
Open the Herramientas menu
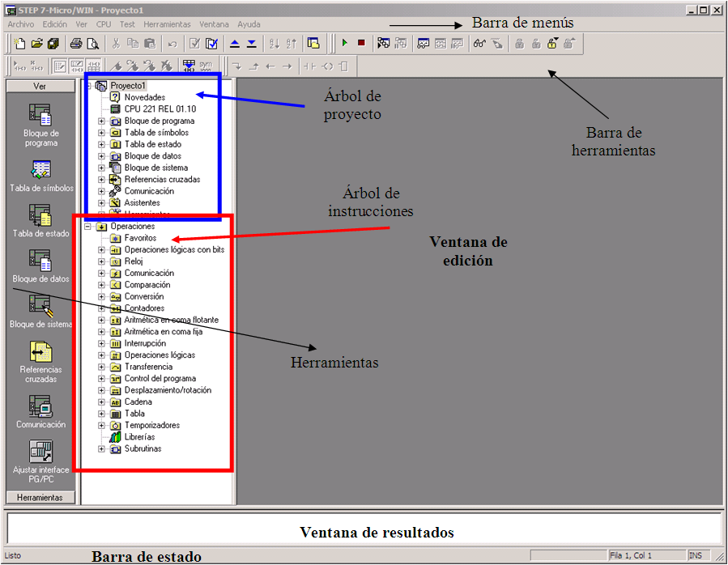pyautogui.click(x=167, y=23)
